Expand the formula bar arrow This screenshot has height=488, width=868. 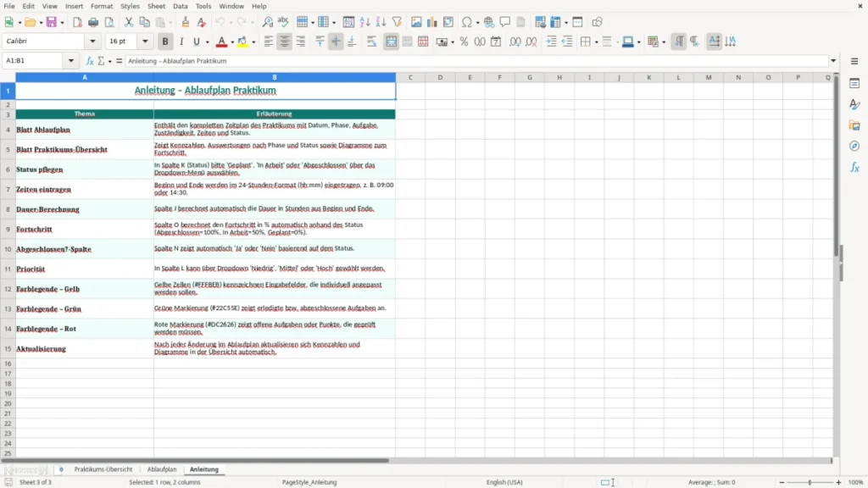pos(833,61)
